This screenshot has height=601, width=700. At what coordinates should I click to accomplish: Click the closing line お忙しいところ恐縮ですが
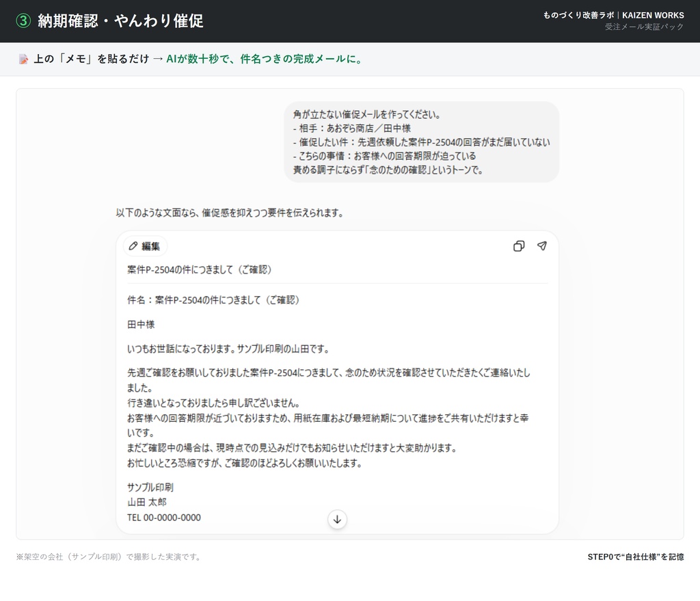[x=244, y=463]
